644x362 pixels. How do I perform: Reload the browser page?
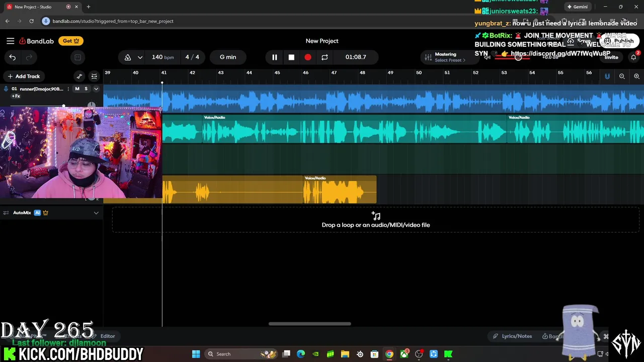tap(31, 21)
